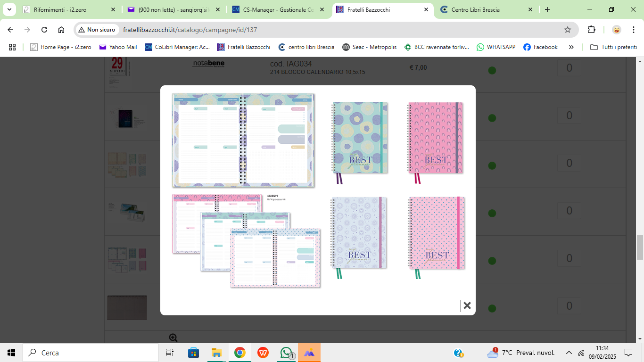Open File Explorer from the taskbar
The height and width of the screenshot is (362, 644).
[x=216, y=353]
